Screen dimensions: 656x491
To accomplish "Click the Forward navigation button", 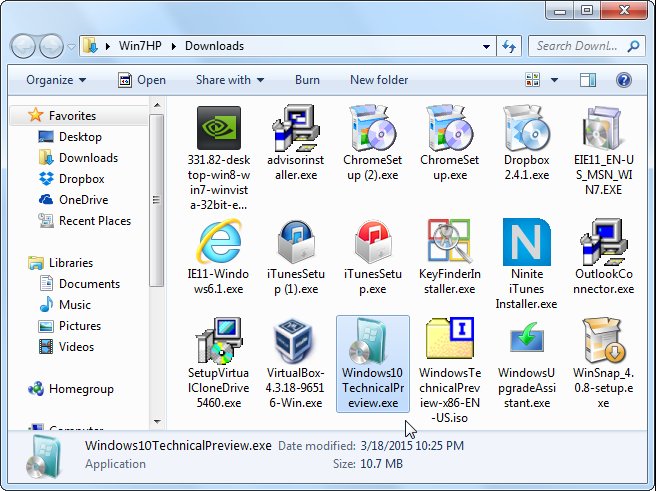I will 51,46.
